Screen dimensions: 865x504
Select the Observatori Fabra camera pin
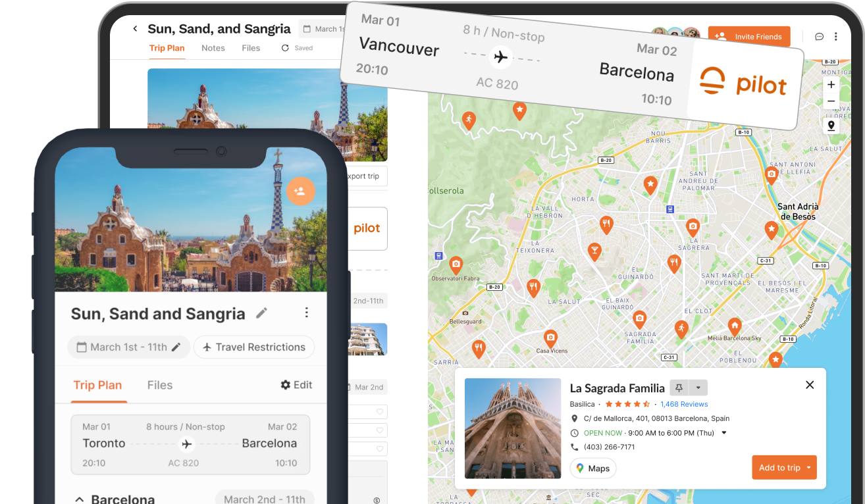[456, 265]
